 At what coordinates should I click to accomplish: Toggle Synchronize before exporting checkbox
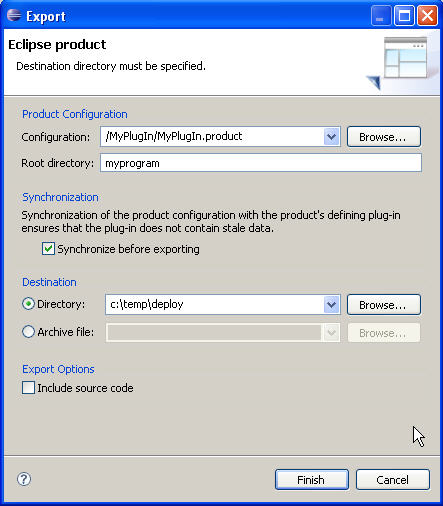pos(48,249)
